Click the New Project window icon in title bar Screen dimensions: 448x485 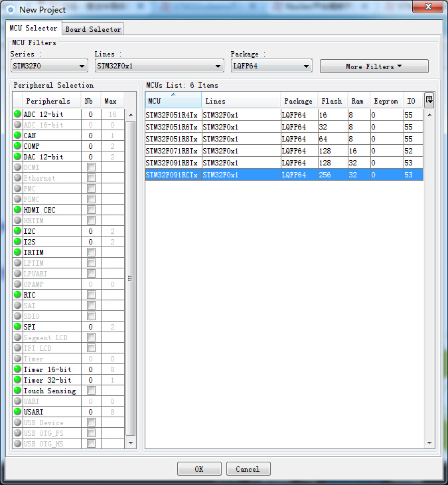11,10
